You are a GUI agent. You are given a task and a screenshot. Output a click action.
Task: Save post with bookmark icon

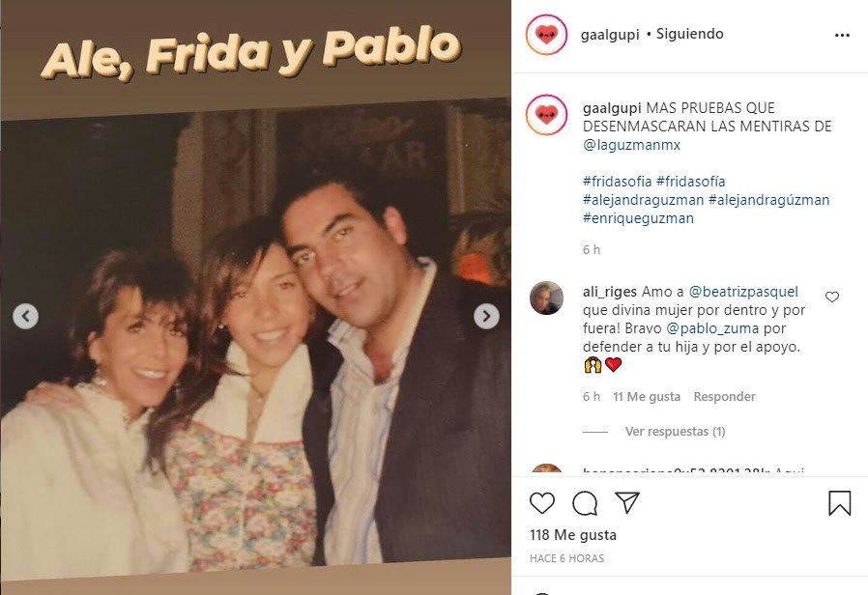pos(839,503)
